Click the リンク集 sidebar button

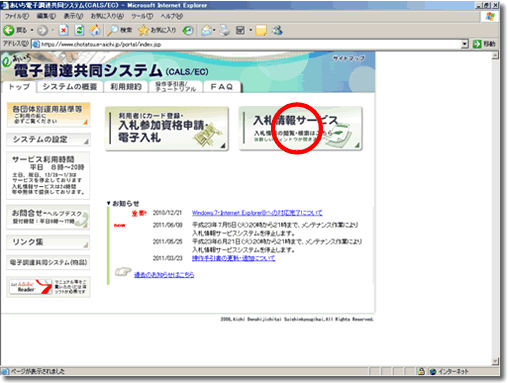tap(48, 242)
